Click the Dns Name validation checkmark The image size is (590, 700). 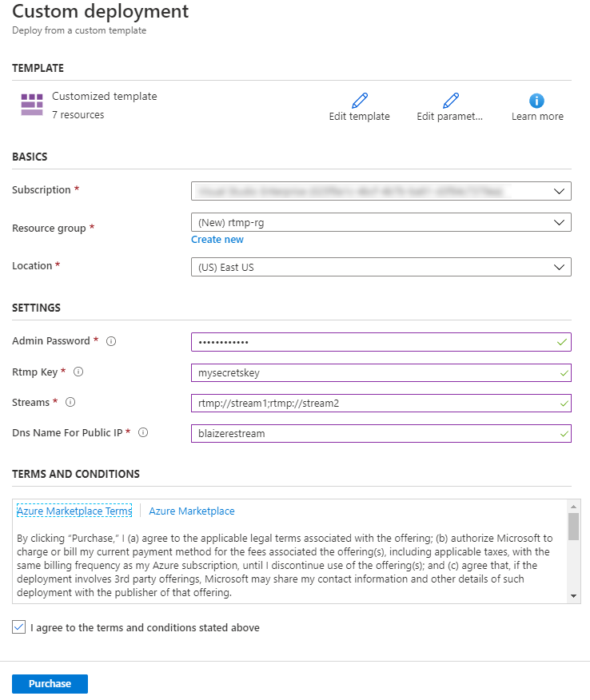(x=564, y=434)
